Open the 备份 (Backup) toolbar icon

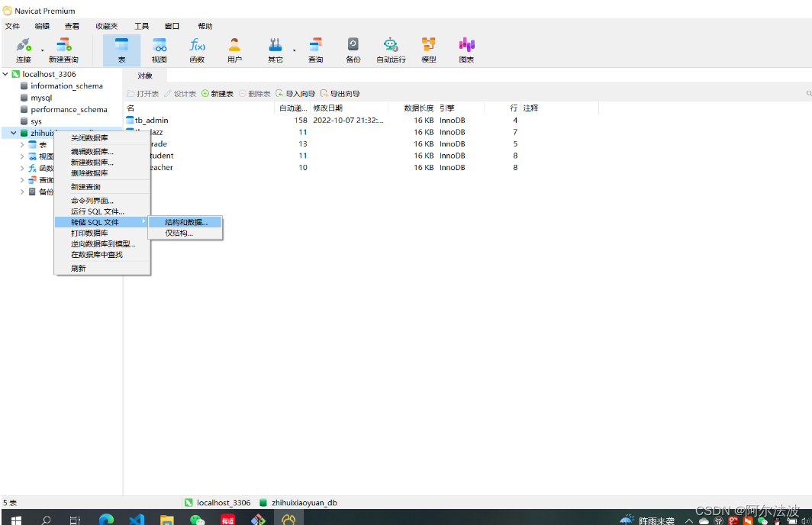click(x=353, y=50)
